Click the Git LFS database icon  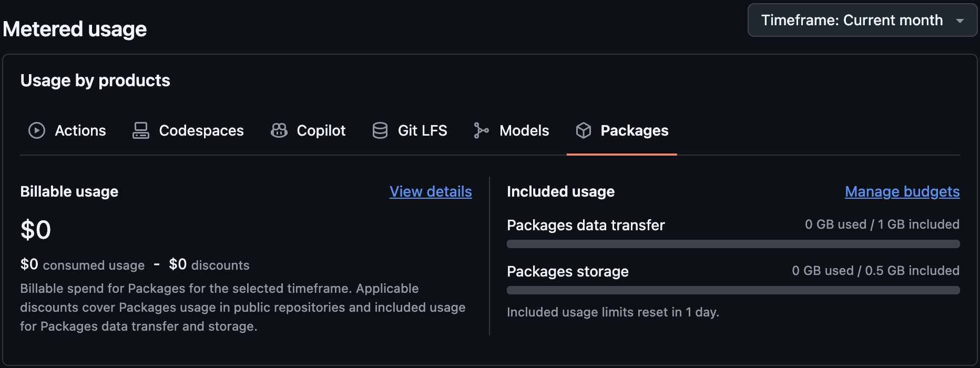(380, 130)
